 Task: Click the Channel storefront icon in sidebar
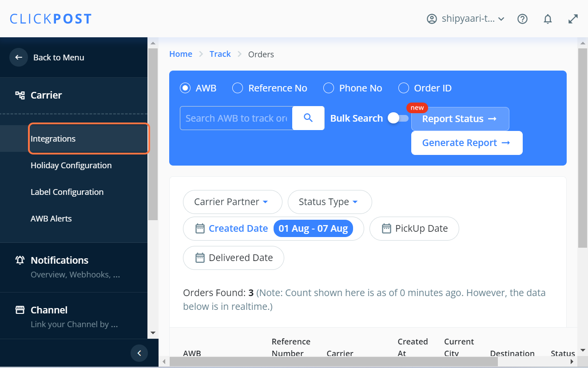(20, 310)
